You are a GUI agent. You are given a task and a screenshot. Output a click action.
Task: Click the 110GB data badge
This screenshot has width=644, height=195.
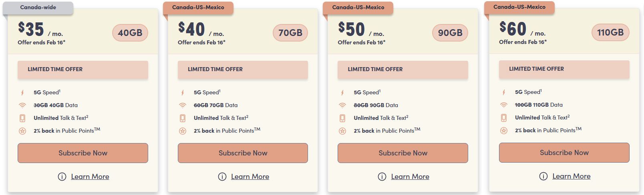click(610, 32)
